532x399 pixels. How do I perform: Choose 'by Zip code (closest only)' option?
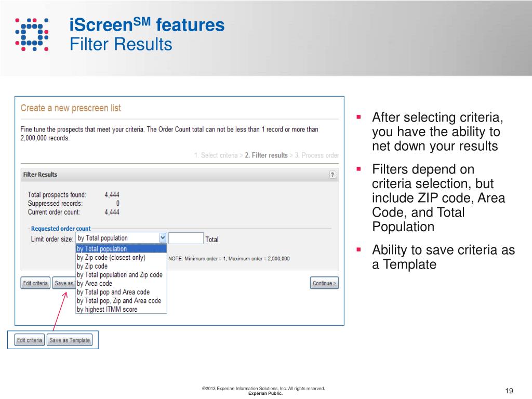click(121, 258)
